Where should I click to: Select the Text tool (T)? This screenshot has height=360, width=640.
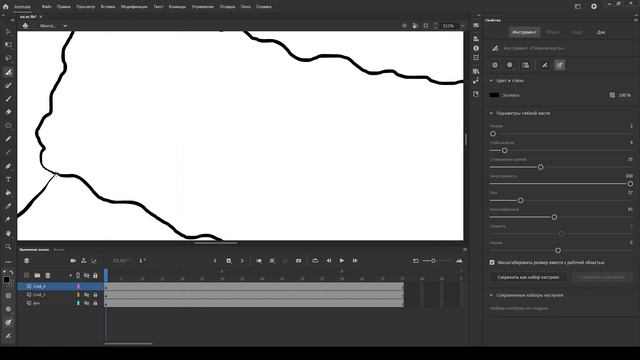[8, 179]
